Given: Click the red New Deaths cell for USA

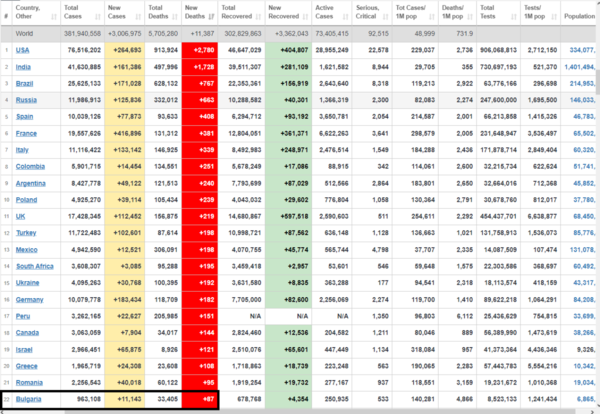Looking at the screenshot, I should 199,49.
